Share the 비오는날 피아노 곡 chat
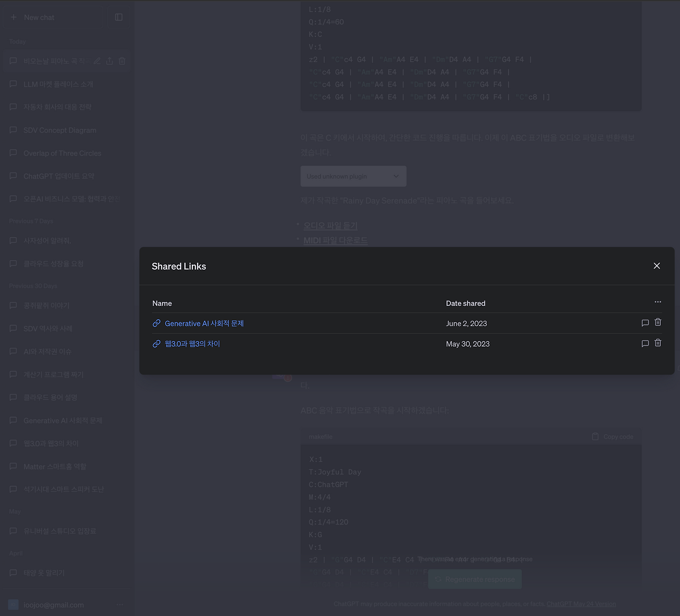The width and height of the screenshot is (680, 616). coord(109,61)
